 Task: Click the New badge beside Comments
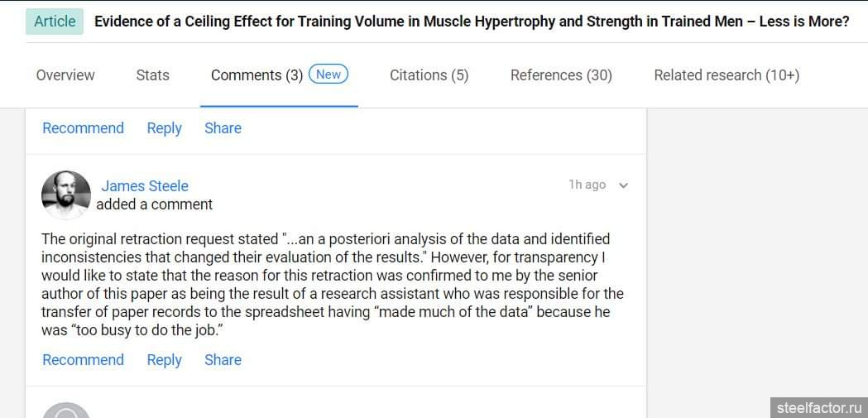[x=328, y=74]
